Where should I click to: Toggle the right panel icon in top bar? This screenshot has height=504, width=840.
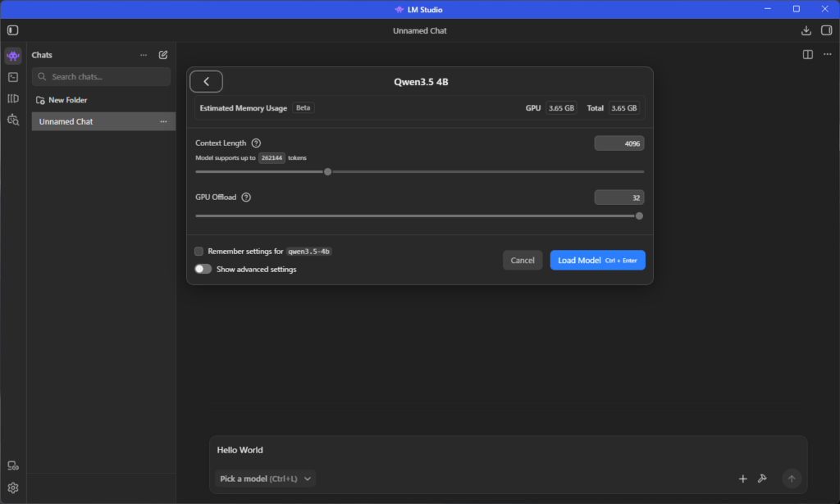pyautogui.click(x=826, y=30)
